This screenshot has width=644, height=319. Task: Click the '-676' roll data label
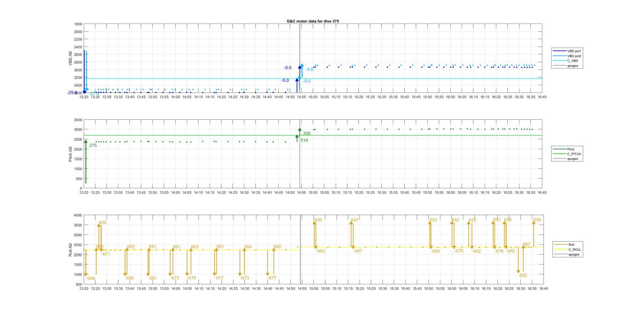(499, 251)
